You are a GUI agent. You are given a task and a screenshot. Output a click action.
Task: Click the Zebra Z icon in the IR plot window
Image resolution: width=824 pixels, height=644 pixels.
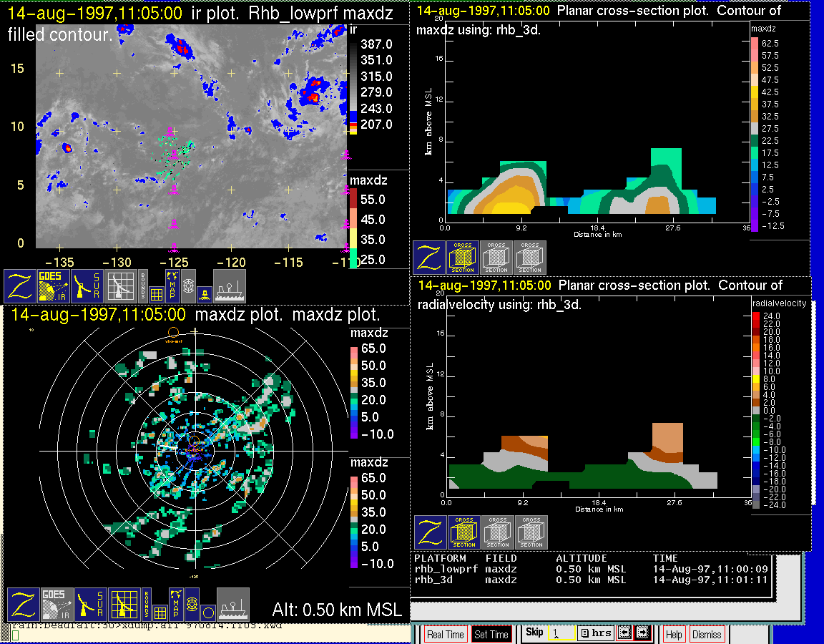tap(20, 286)
